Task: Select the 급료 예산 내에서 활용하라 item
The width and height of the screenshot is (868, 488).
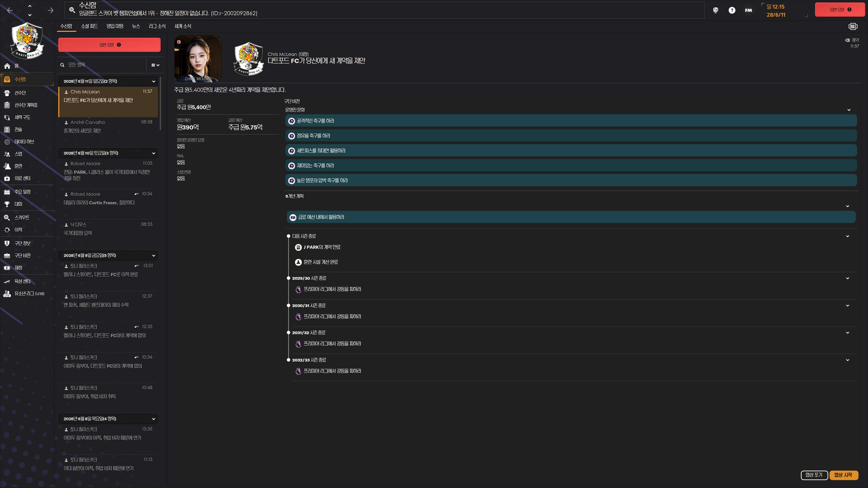Action: pyautogui.click(x=571, y=217)
